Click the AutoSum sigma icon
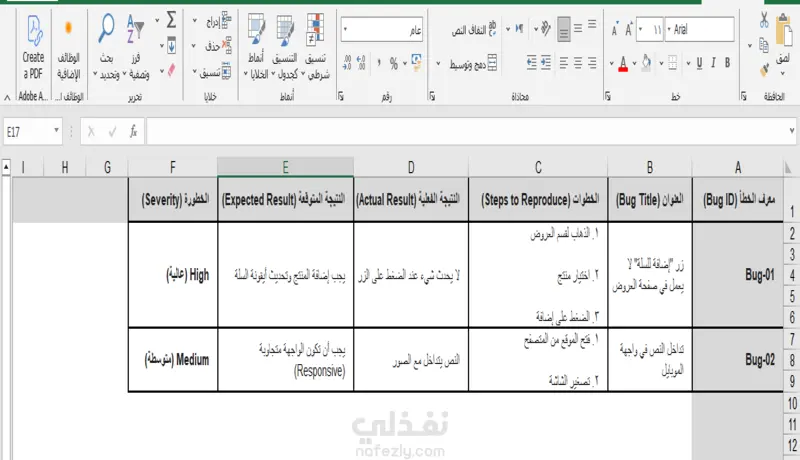Viewport: 800px width, 460px height. point(171,20)
